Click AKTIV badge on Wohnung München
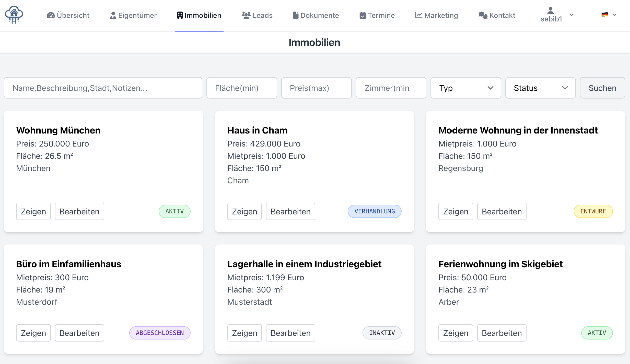Screen dimensions: 630x364 click(174, 211)
